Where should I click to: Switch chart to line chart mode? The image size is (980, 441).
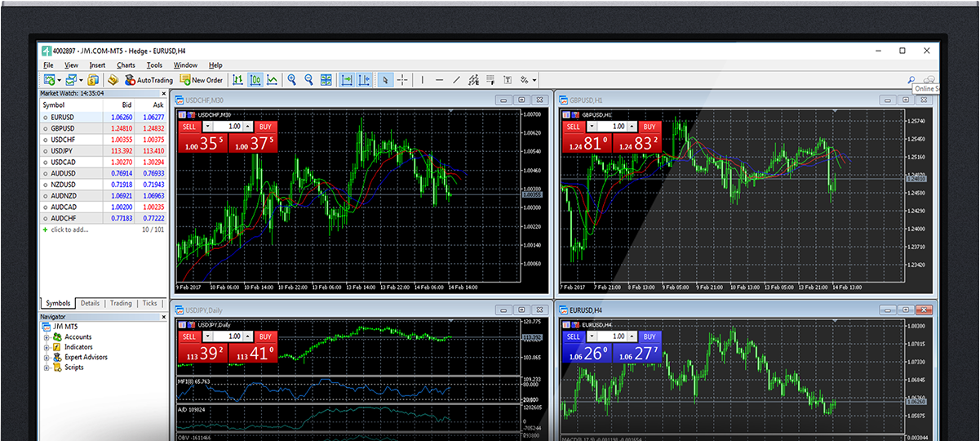tap(273, 80)
